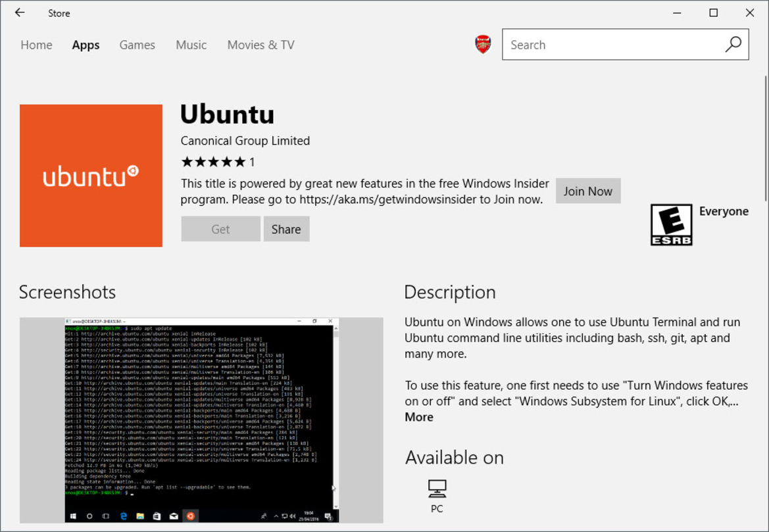Click the Canonical Group Limited publisher name
769x532 pixels.
pos(245,141)
